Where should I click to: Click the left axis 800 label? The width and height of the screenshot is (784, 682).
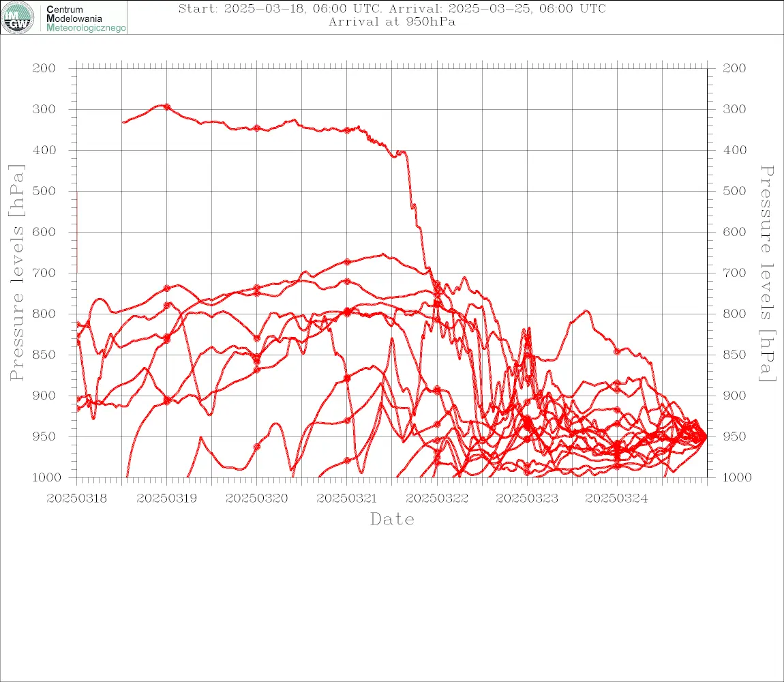(x=44, y=314)
